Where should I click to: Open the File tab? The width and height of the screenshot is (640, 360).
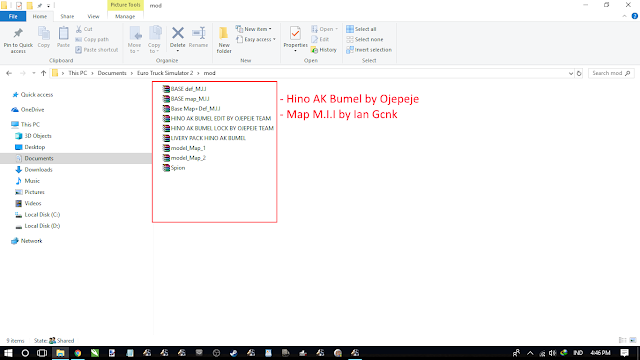(13, 16)
